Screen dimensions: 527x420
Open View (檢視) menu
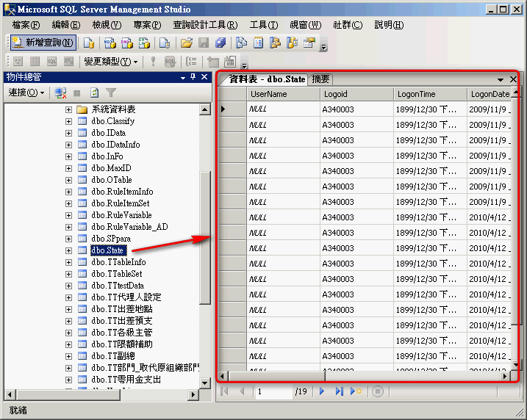(107, 25)
